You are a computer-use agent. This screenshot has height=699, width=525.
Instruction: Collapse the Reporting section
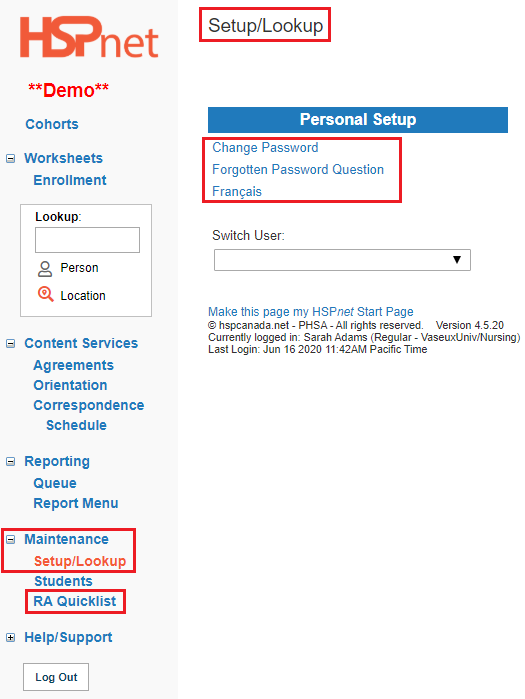(10, 461)
